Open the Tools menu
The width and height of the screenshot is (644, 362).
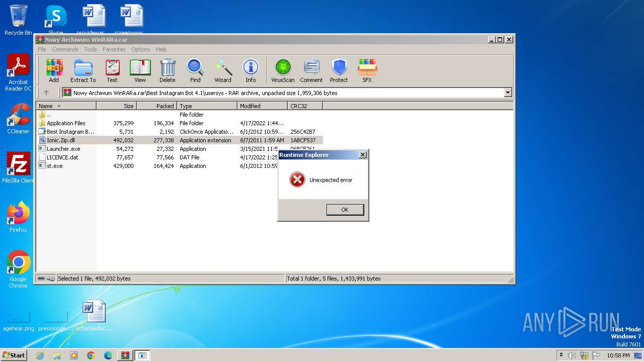click(x=91, y=49)
